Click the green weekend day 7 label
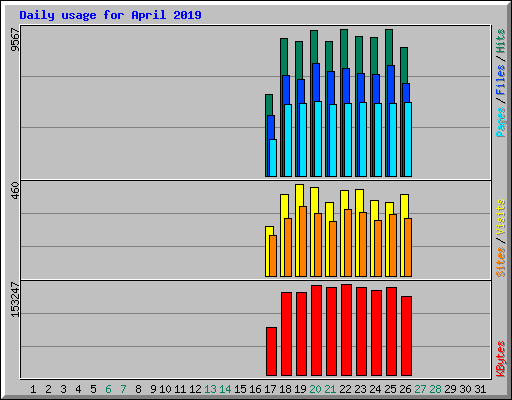512x400 pixels. tap(123, 389)
